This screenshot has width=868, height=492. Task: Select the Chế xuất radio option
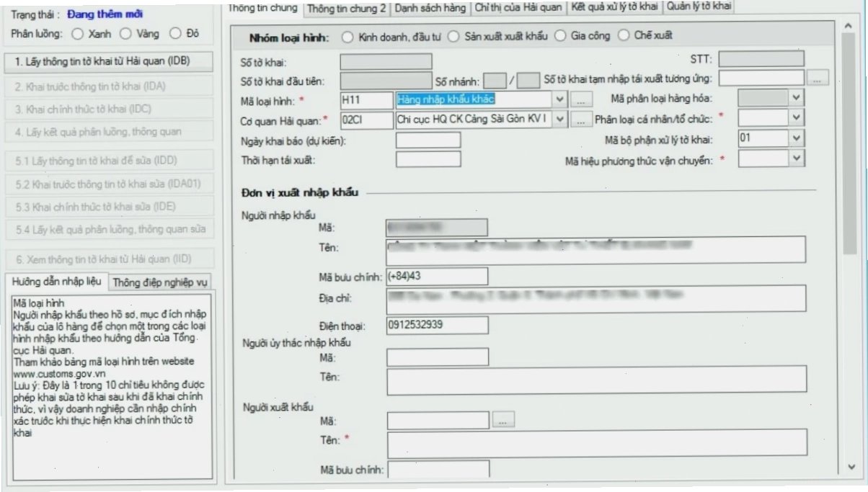point(624,36)
